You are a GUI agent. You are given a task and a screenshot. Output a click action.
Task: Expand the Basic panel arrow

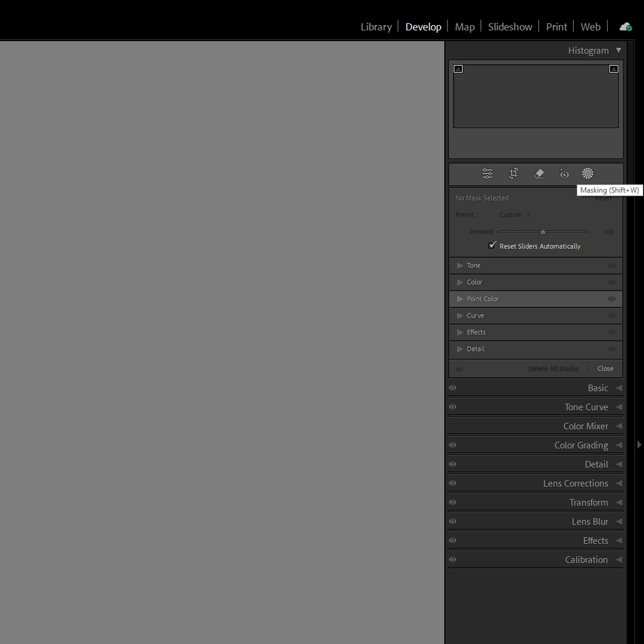(620, 388)
